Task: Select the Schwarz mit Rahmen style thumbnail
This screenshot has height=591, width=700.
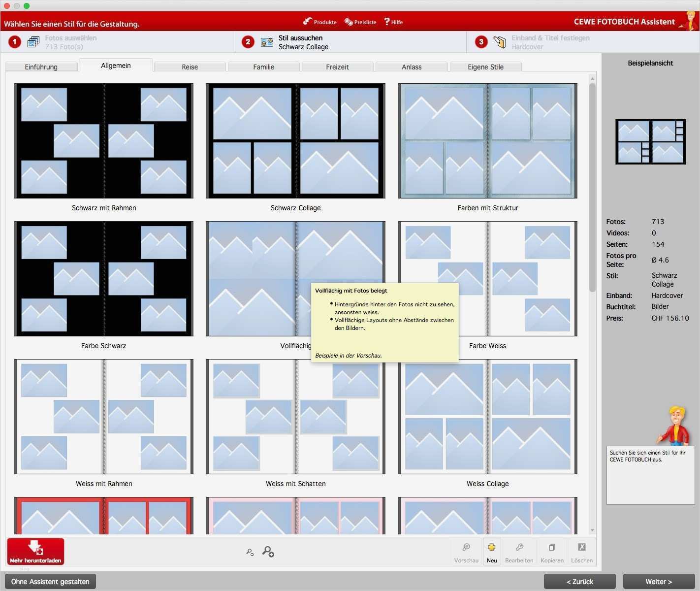Action: pyautogui.click(x=104, y=141)
